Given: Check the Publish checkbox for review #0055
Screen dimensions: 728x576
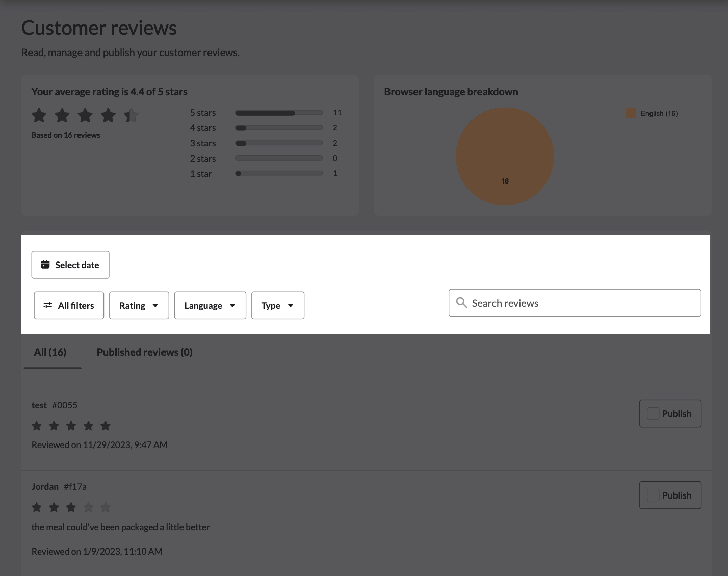Looking at the screenshot, I should pos(653,413).
